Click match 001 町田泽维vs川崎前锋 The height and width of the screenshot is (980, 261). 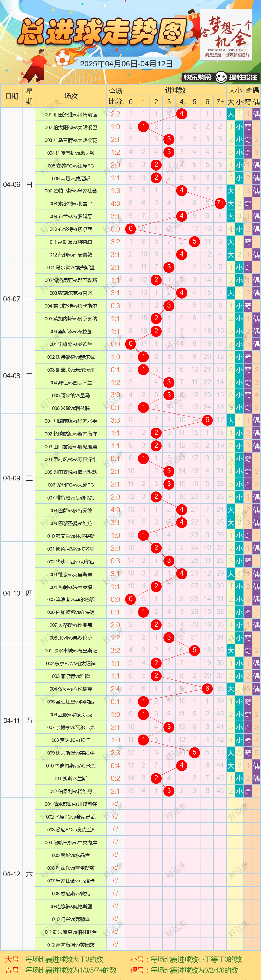click(x=71, y=114)
